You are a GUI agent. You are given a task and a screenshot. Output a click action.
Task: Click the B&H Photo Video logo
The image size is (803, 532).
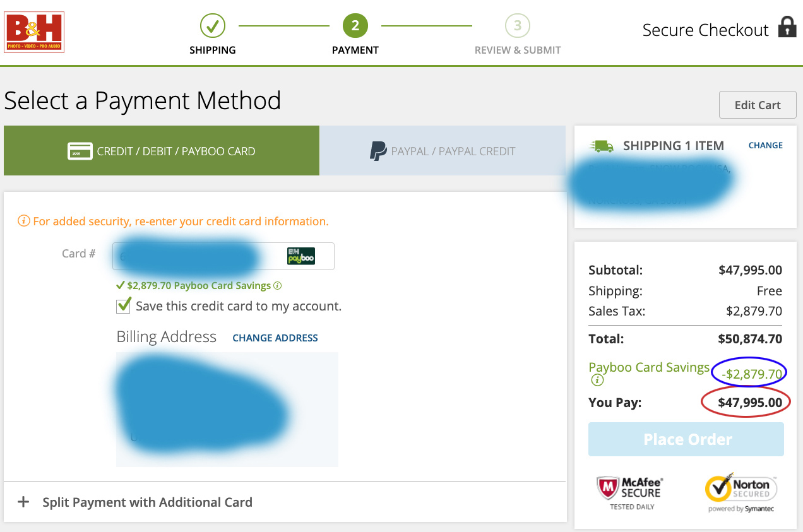pyautogui.click(x=34, y=32)
